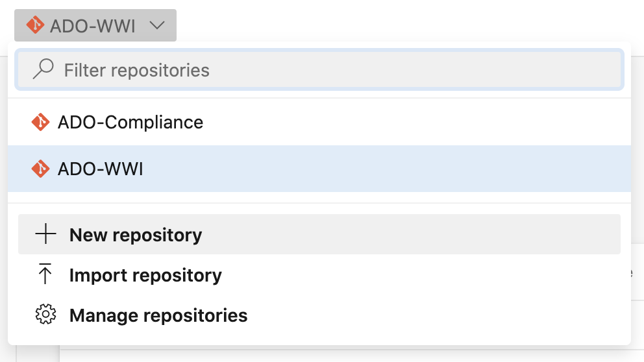This screenshot has width=644, height=362.
Task: Choose the highlighted ADO-WWI list entry
Action: coord(101,169)
